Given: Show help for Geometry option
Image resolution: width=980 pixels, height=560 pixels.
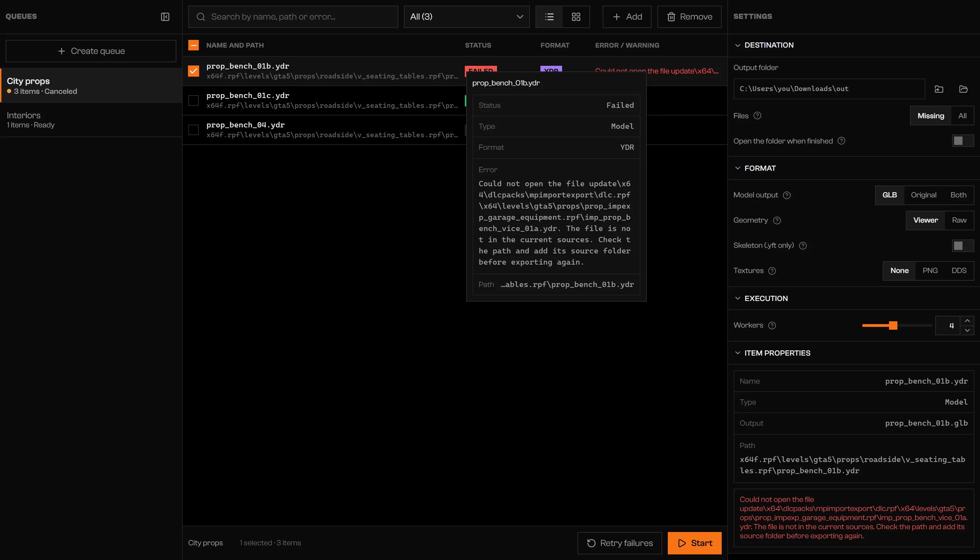Looking at the screenshot, I should 777,220.
